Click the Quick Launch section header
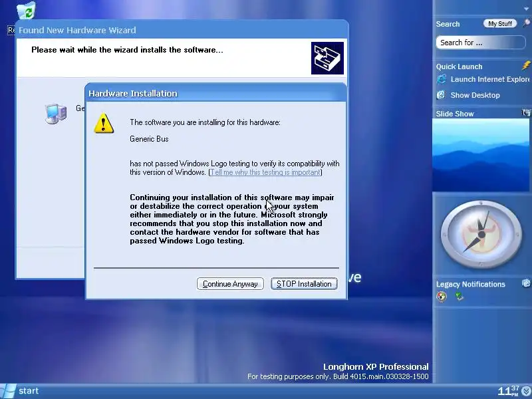Screen dimensions: 532x399 pyautogui.click(x=459, y=66)
